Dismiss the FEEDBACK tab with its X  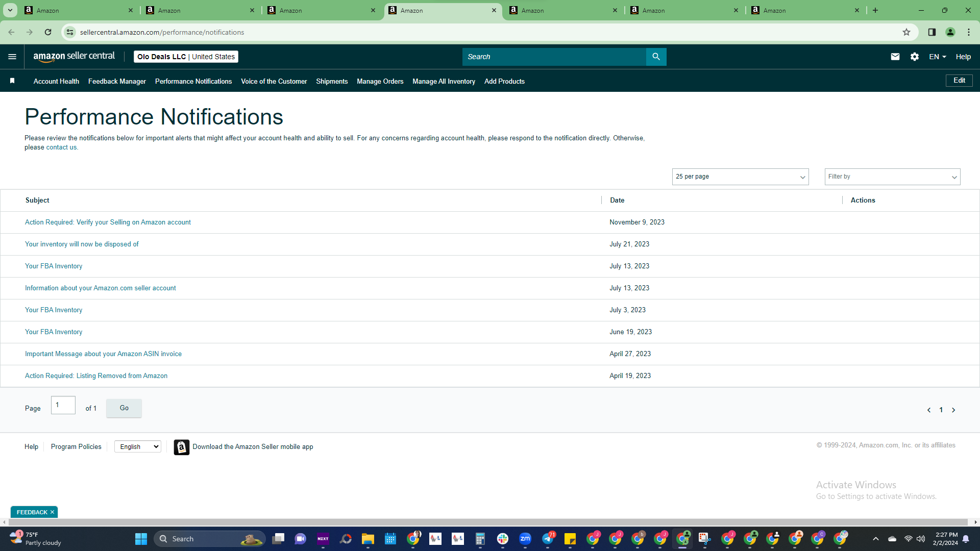[x=52, y=512]
